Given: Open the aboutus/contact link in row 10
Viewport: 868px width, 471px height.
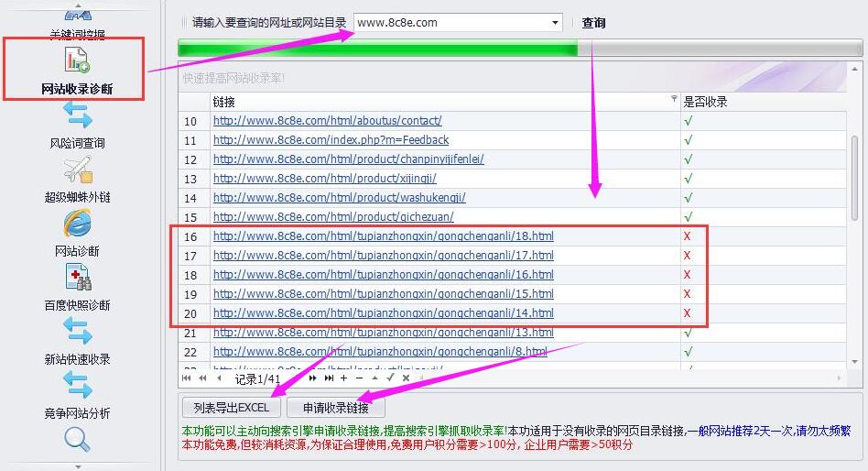Looking at the screenshot, I should pos(327,121).
